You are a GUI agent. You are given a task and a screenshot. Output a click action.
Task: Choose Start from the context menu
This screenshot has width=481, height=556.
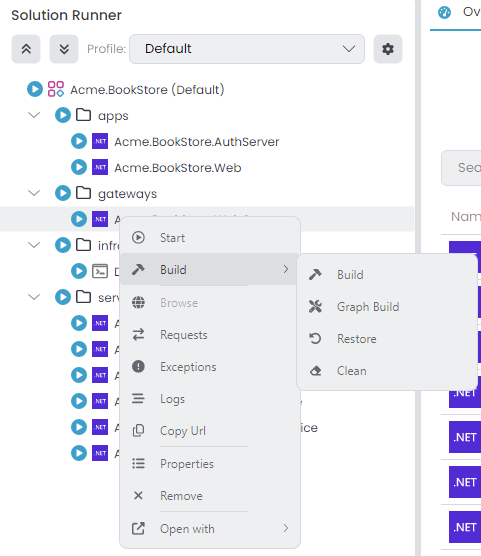(210, 238)
